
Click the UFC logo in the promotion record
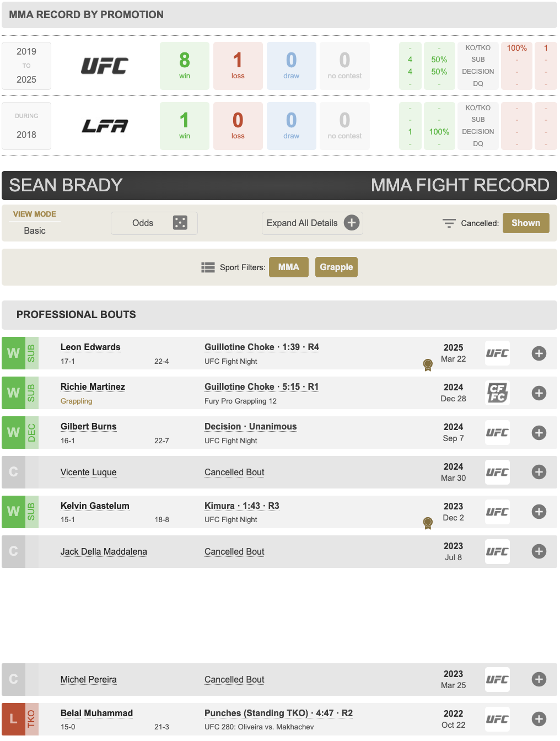click(x=105, y=66)
